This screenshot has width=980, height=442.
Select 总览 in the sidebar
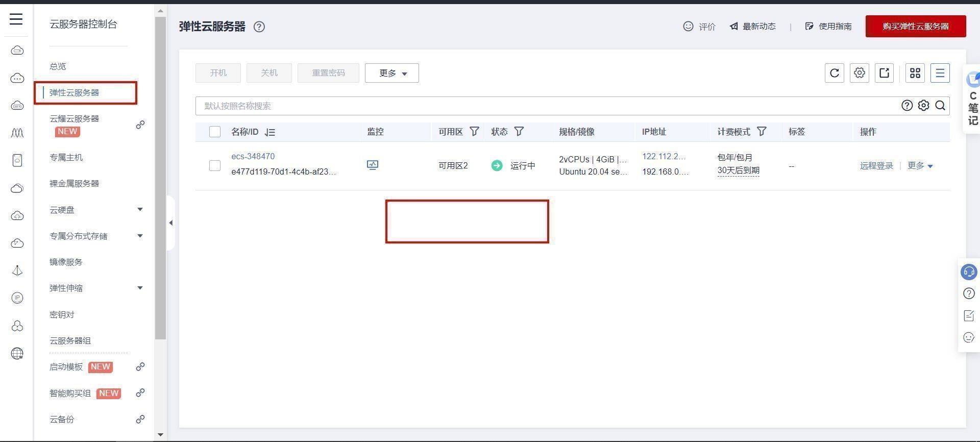[58, 66]
